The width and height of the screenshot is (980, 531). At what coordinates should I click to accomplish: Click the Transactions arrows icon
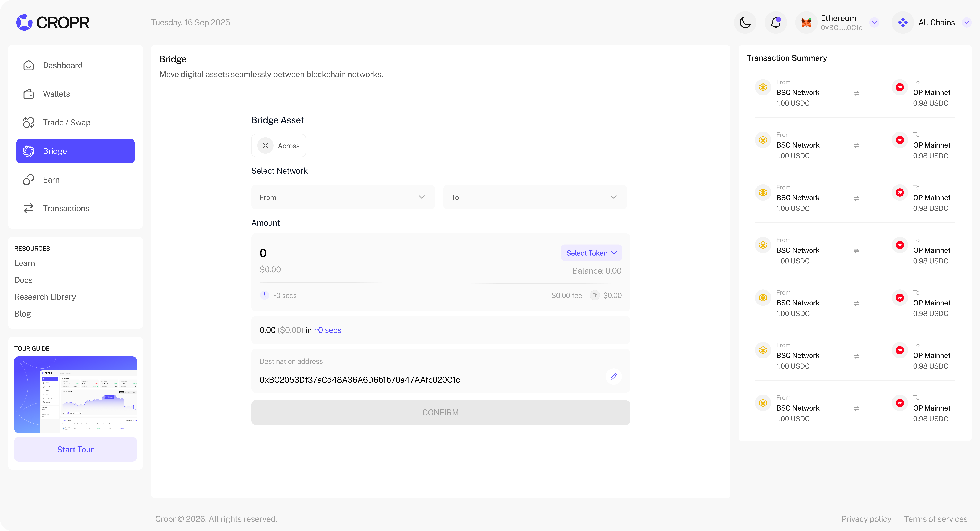29,208
